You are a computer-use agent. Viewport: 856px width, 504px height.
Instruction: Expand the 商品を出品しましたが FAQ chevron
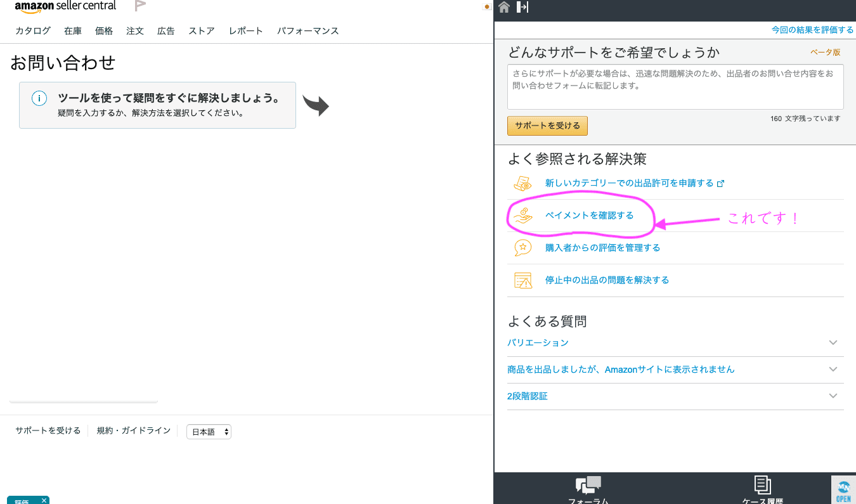click(833, 369)
